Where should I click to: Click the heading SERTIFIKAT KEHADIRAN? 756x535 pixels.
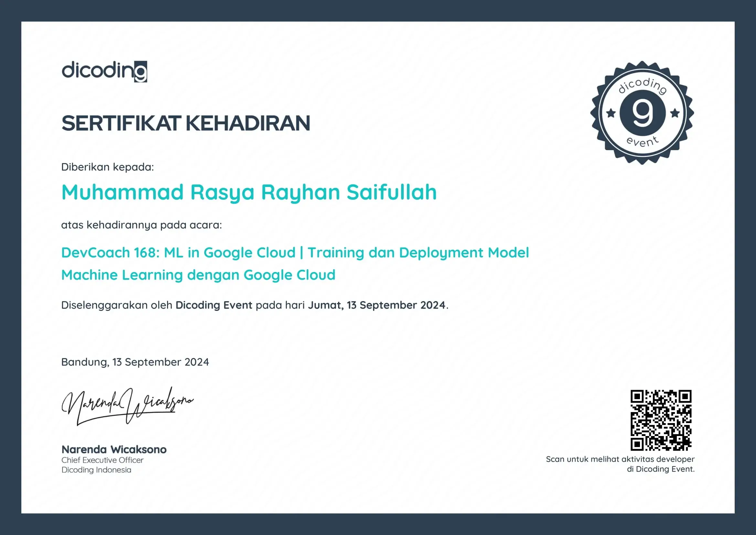coord(186,123)
